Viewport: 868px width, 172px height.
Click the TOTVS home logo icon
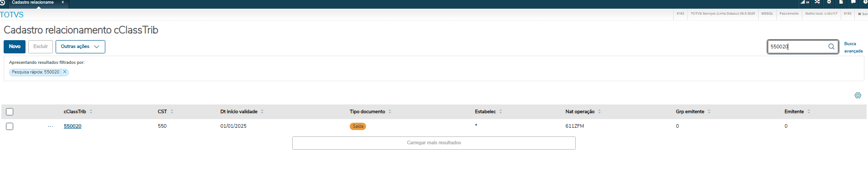(2, 2)
